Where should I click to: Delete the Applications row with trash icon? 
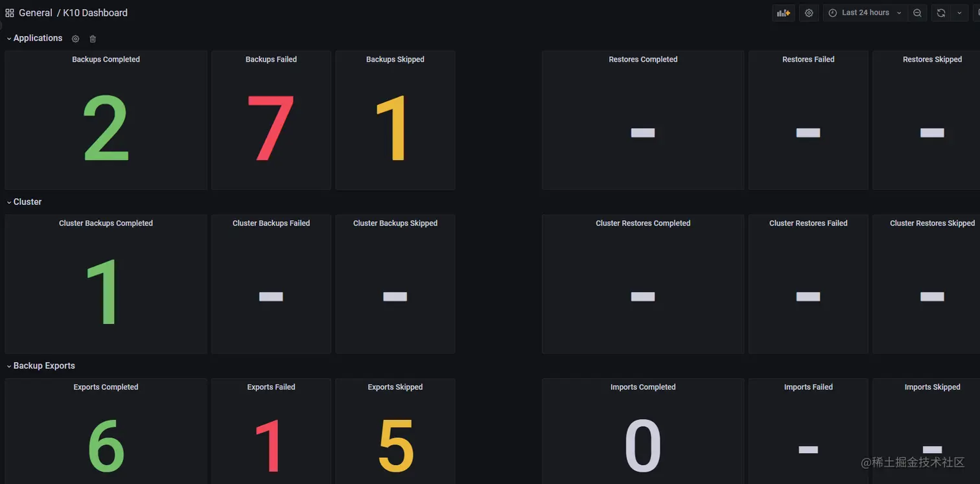pos(93,39)
